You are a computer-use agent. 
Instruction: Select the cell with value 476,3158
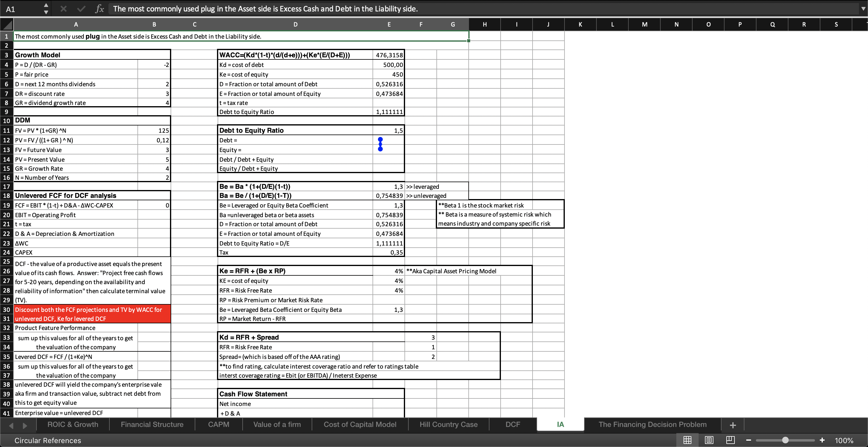388,55
